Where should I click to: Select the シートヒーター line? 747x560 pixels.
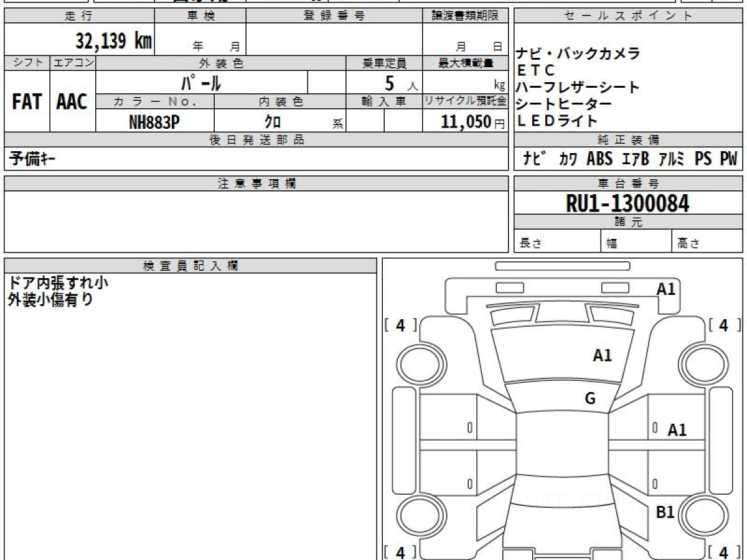tap(564, 104)
